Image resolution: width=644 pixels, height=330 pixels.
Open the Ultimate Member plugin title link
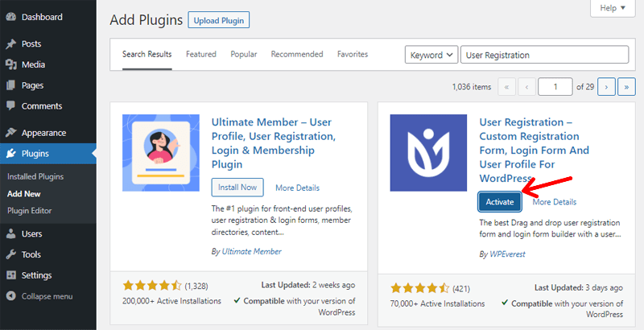274,143
